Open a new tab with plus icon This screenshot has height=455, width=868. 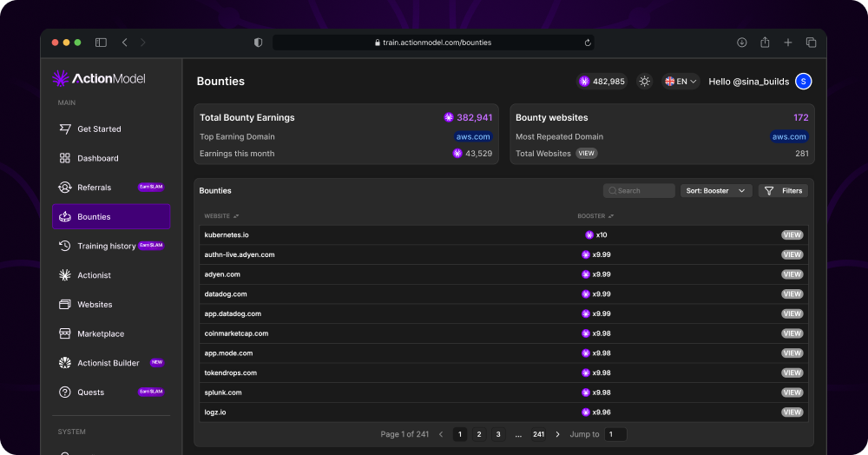click(x=788, y=43)
